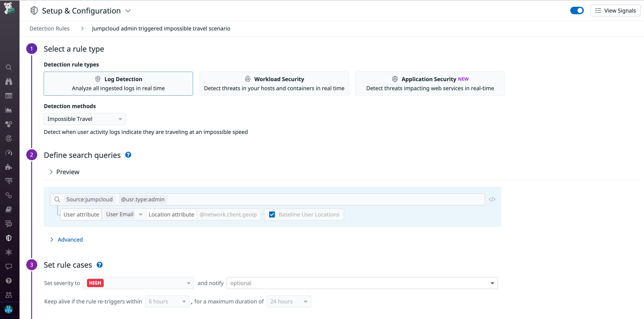Screen dimensions: 644x319
Task: Select the Watchdog binoculars icon
Action: (x=9, y=81)
